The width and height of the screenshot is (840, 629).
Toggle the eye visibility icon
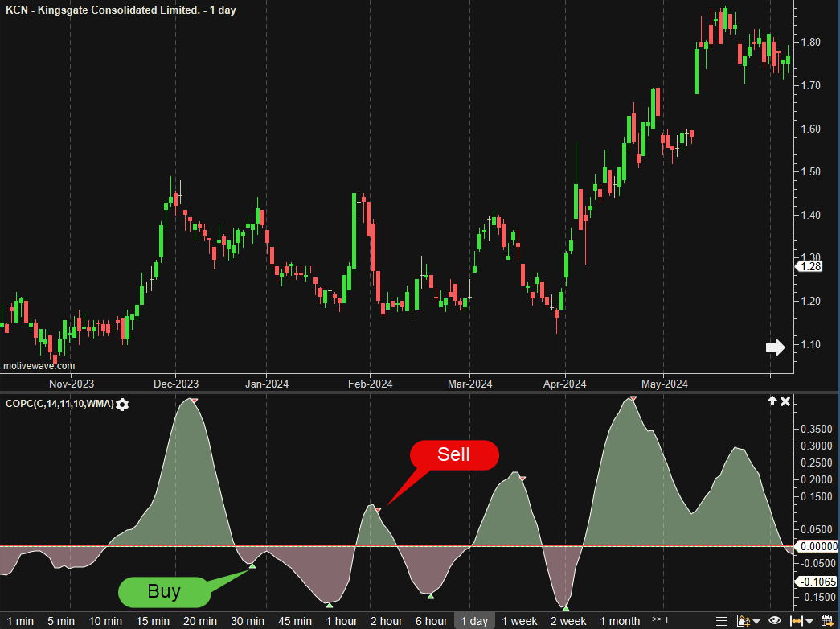coord(775,621)
